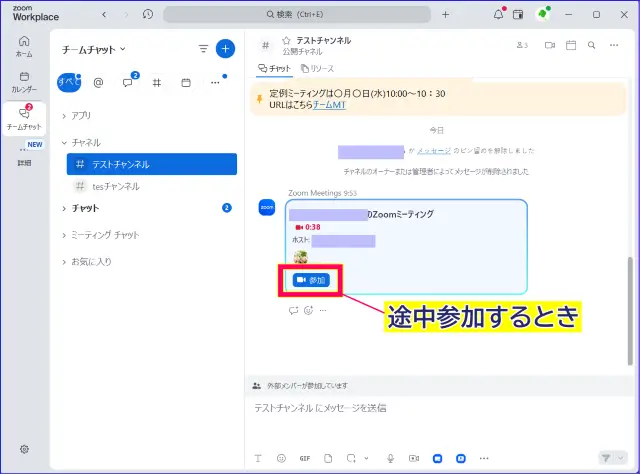Open the Calendar (カレンダー) sidebar icon
The image size is (640, 474).
[x=24, y=82]
